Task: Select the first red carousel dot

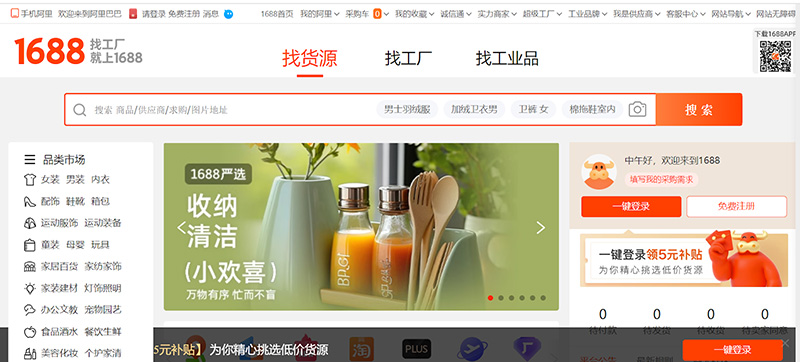Action: [490, 298]
